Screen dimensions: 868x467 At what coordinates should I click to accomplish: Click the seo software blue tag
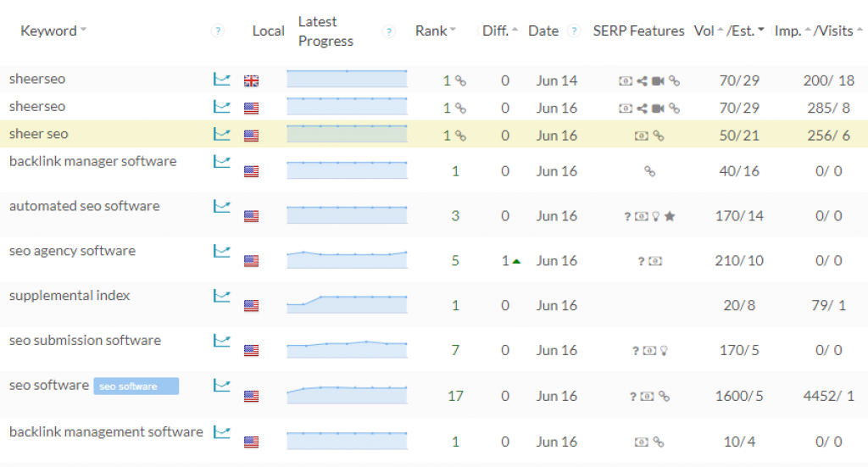coord(136,386)
